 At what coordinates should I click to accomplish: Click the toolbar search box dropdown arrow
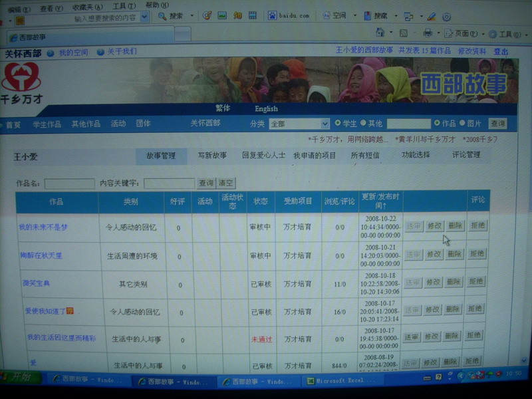[144, 17]
